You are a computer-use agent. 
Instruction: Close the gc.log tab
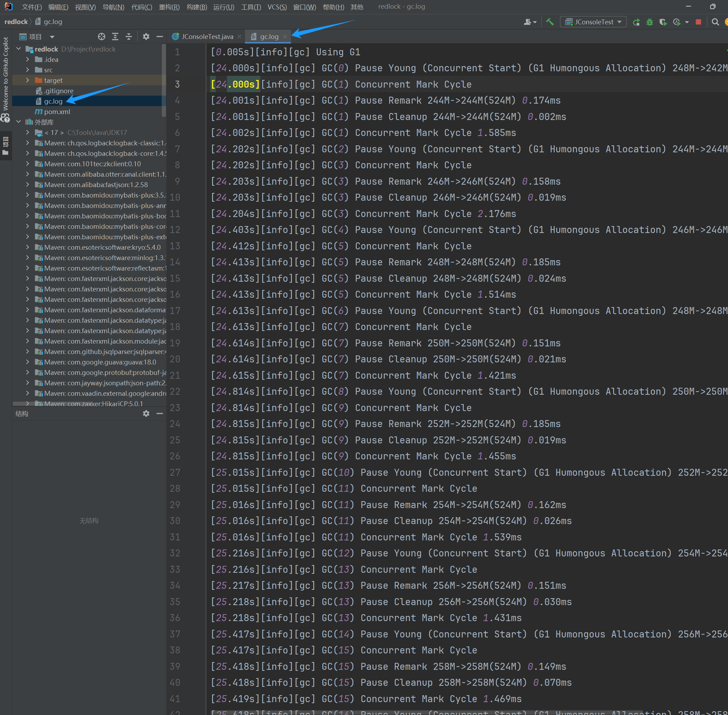285,37
